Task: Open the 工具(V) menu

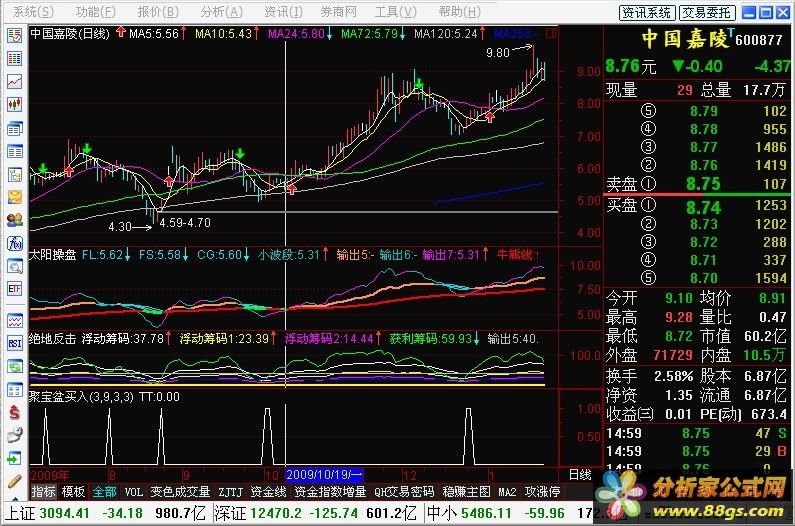Action: click(395, 11)
